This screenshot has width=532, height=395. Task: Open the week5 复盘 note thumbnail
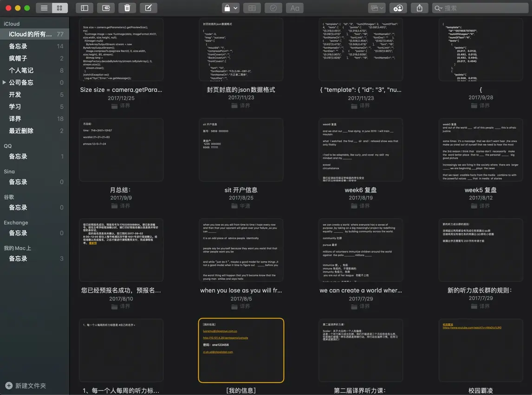tap(481, 150)
